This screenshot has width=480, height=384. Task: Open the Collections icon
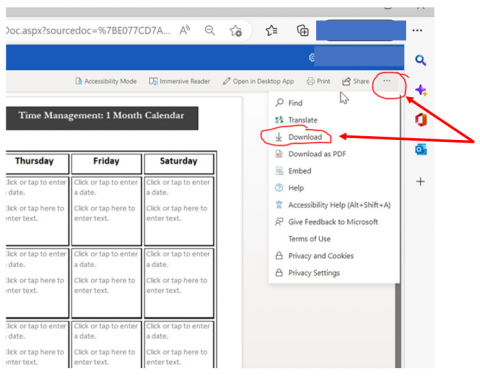click(303, 31)
